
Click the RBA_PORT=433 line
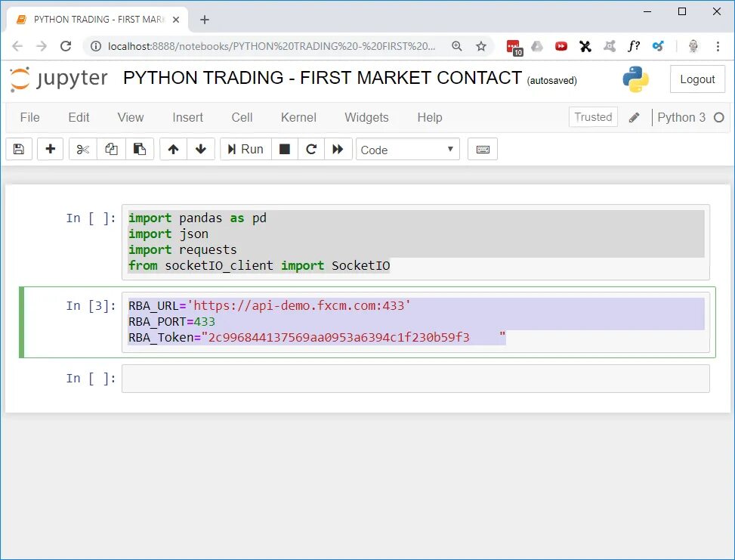click(x=171, y=322)
